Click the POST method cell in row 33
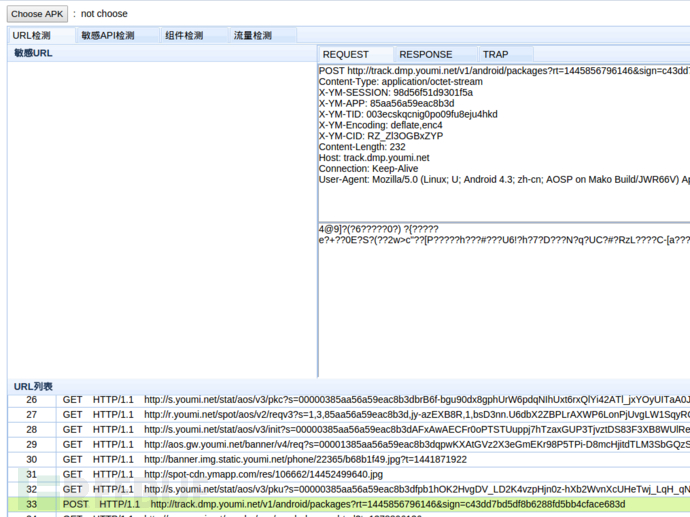690x517 pixels. 75,504
